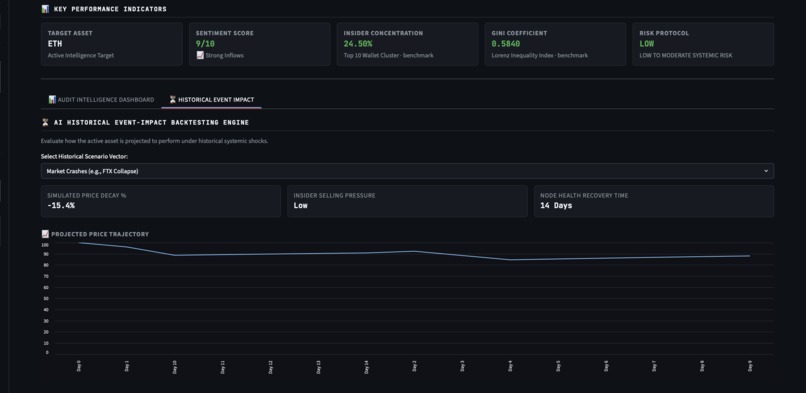Click the Day 1 x-axis label

[x=126, y=367]
